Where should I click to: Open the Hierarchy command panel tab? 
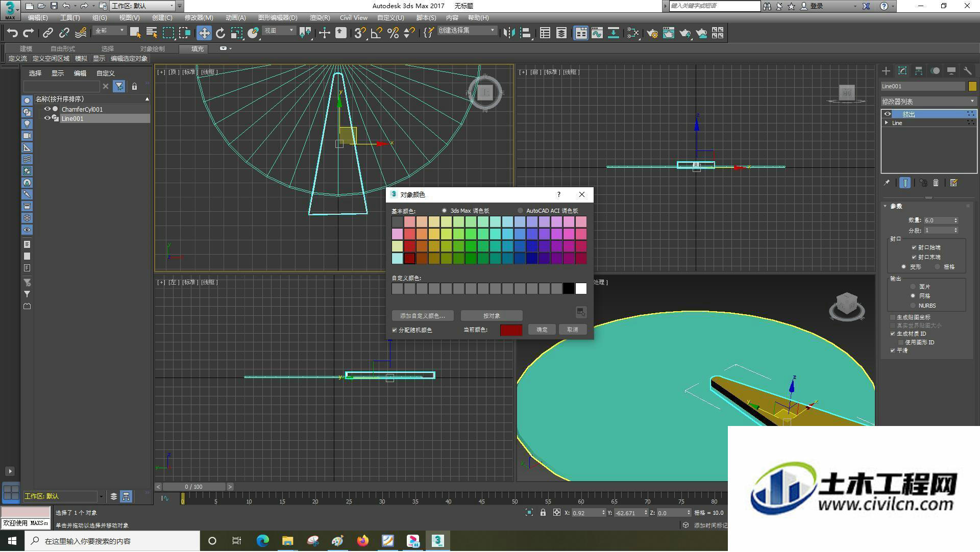point(919,71)
